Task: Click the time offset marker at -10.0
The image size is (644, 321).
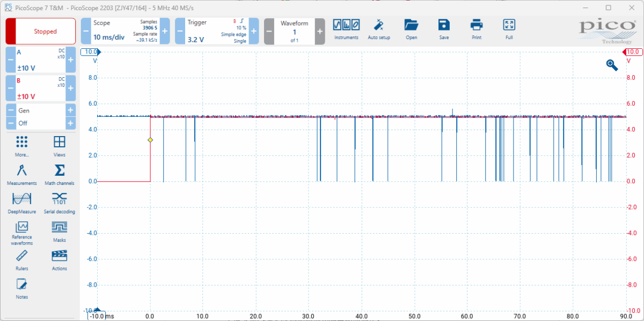Action: pyautogui.click(x=96, y=315)
